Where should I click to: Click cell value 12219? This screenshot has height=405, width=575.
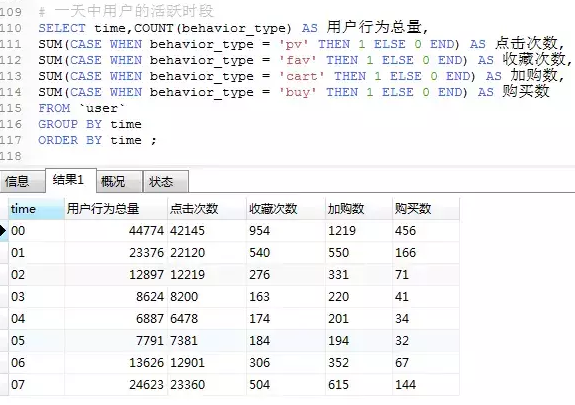click(187, 275)
